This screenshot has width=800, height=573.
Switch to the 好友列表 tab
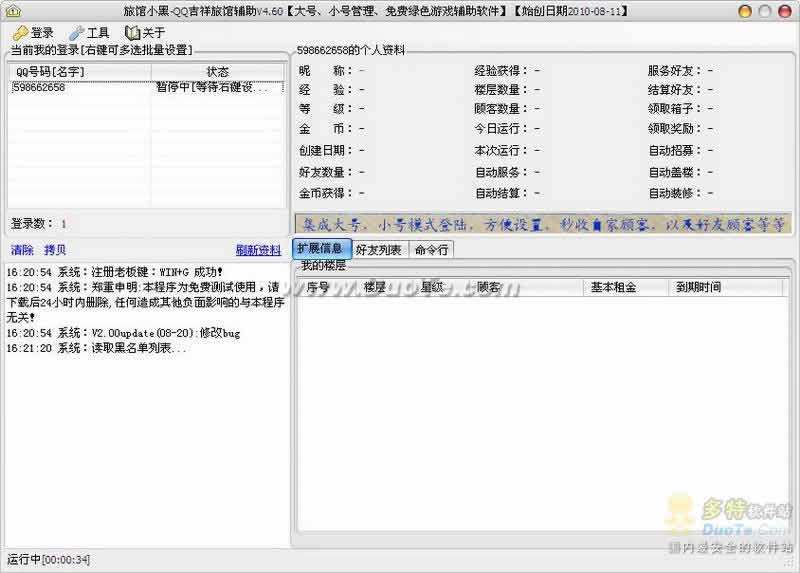tap(379, 250)
